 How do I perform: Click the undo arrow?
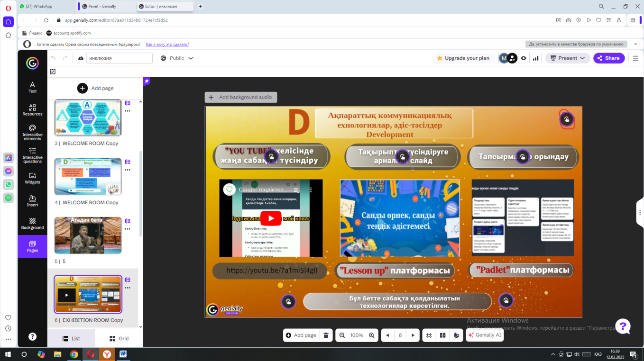[x=53, y=58]
